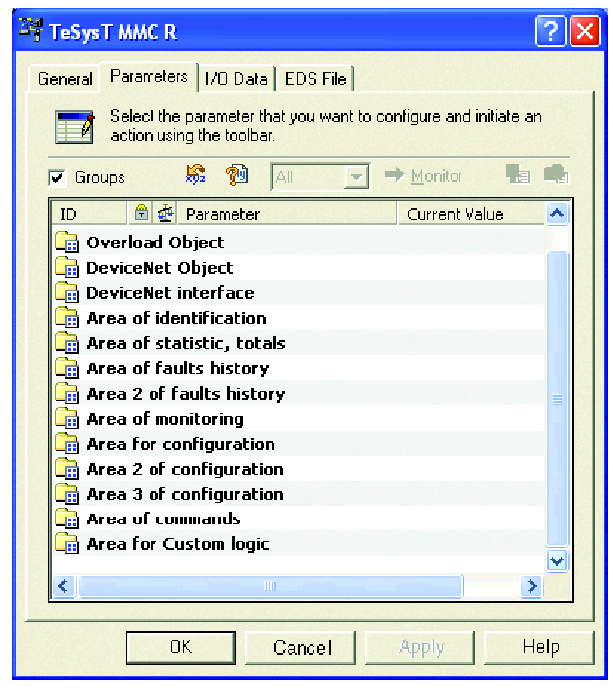Select the Area of faults history row
This screenshot has height=688, width=613.
pyautogui.click(x=298, y=368)
